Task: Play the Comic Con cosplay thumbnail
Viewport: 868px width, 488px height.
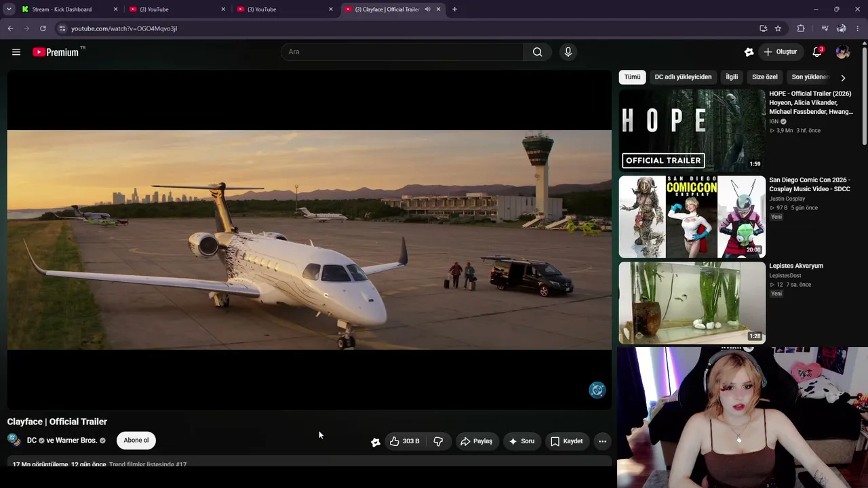Action: coord(692,217)
